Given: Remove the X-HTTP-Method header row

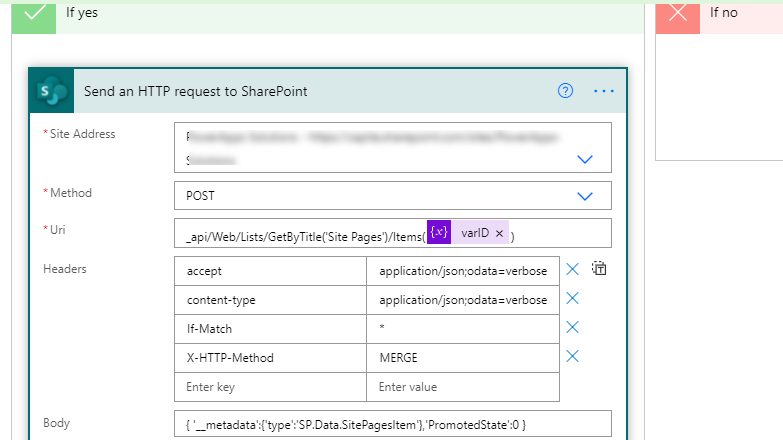Looking at the screenshot, I should [572, 357].
